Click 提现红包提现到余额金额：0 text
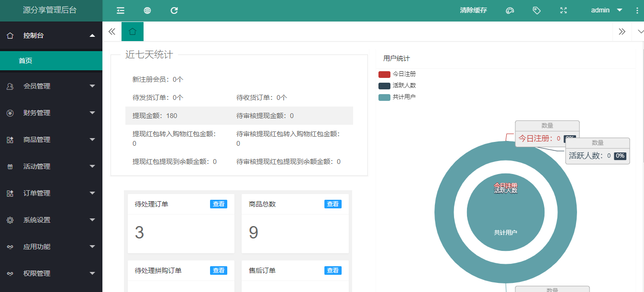This screenshot has width=644, height=292. [175, 162]
